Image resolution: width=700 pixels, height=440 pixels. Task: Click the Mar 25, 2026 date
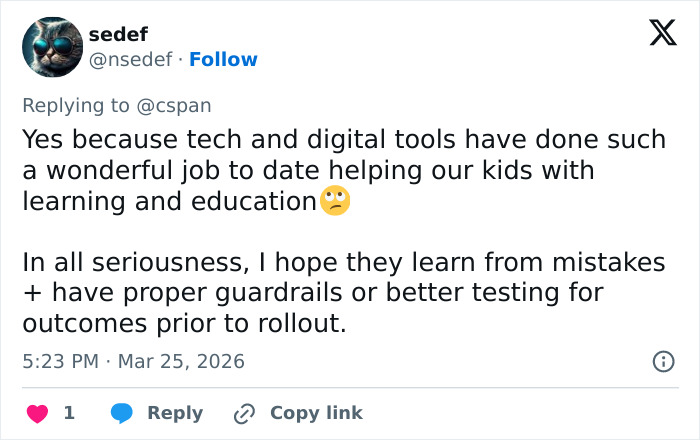pos(181,361)
